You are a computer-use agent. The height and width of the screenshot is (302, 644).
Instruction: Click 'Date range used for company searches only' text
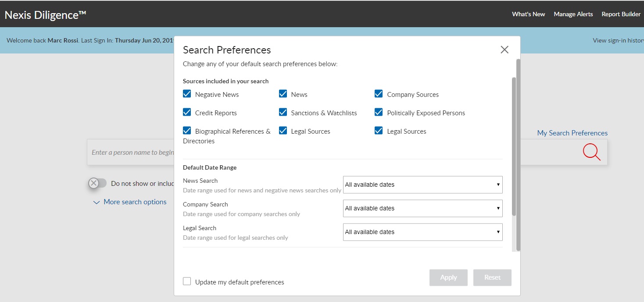[x=241, y=214]
